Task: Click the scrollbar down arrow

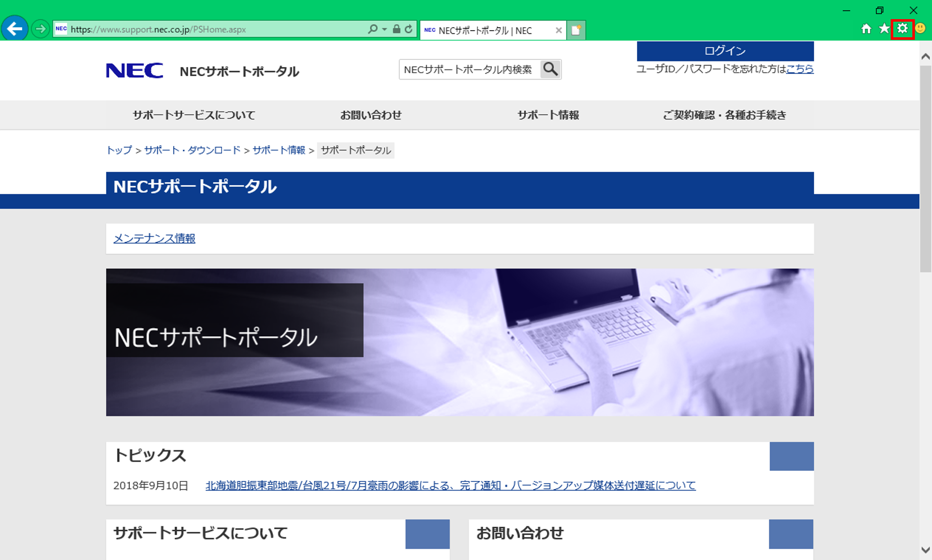Action: 925,550
